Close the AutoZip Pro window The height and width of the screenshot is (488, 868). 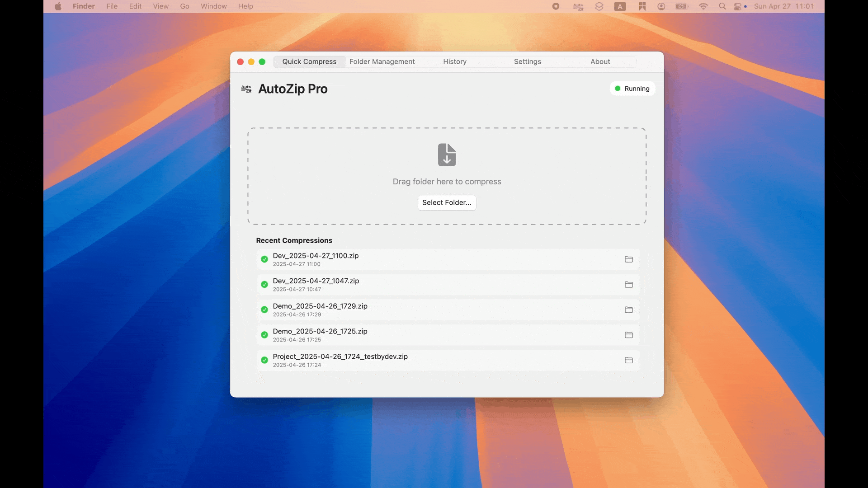(241, 62)
